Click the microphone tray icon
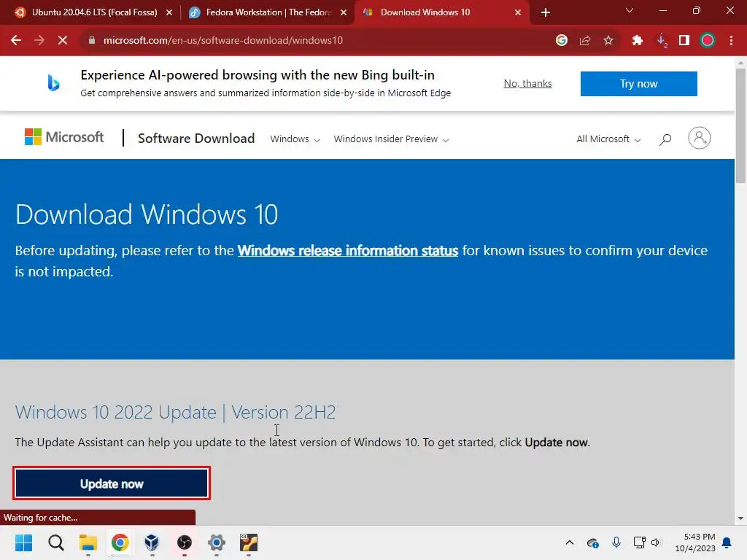Screen dimensions: 747x560 click(x=616, y=542)
